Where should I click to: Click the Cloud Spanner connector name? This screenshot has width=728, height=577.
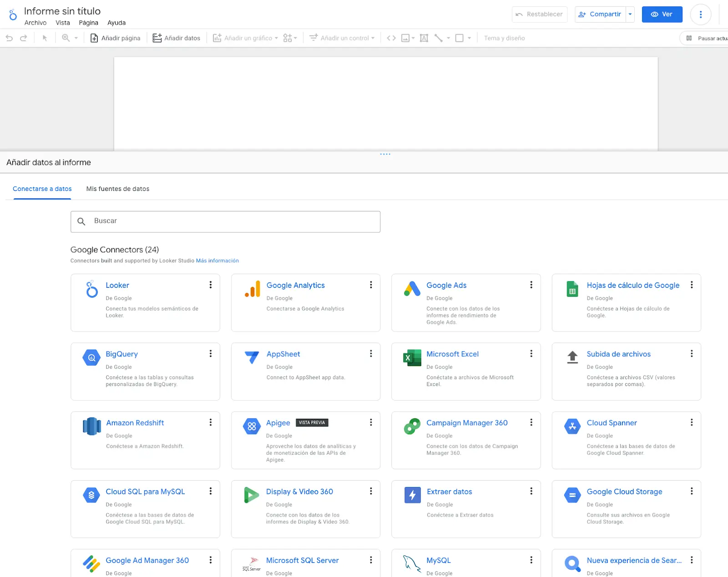(x=612, y=423)
